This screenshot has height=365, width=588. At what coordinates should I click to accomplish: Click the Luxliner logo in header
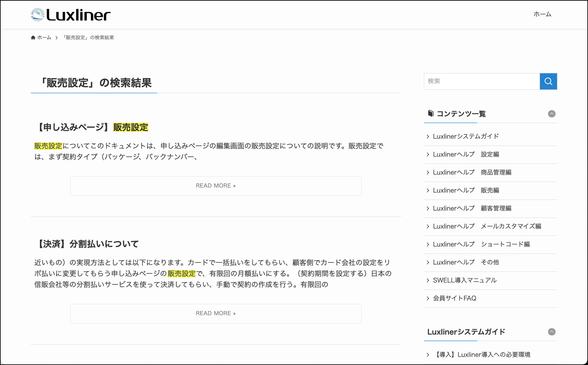pyautogui.click(x=71, y=15)
